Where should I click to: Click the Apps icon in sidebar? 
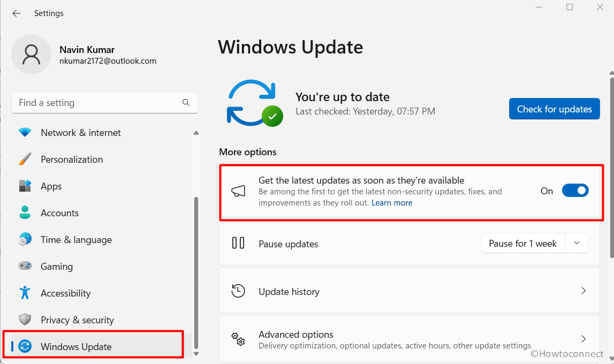pos(25,186)
